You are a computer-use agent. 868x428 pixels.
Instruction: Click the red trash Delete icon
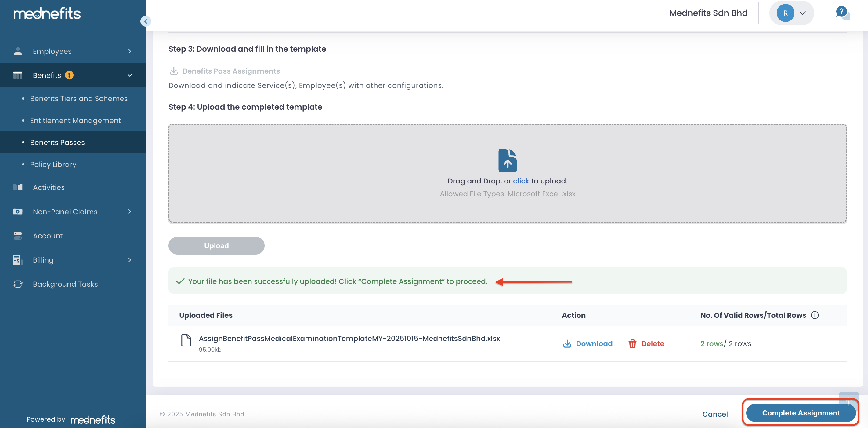(x=632, y=343)
